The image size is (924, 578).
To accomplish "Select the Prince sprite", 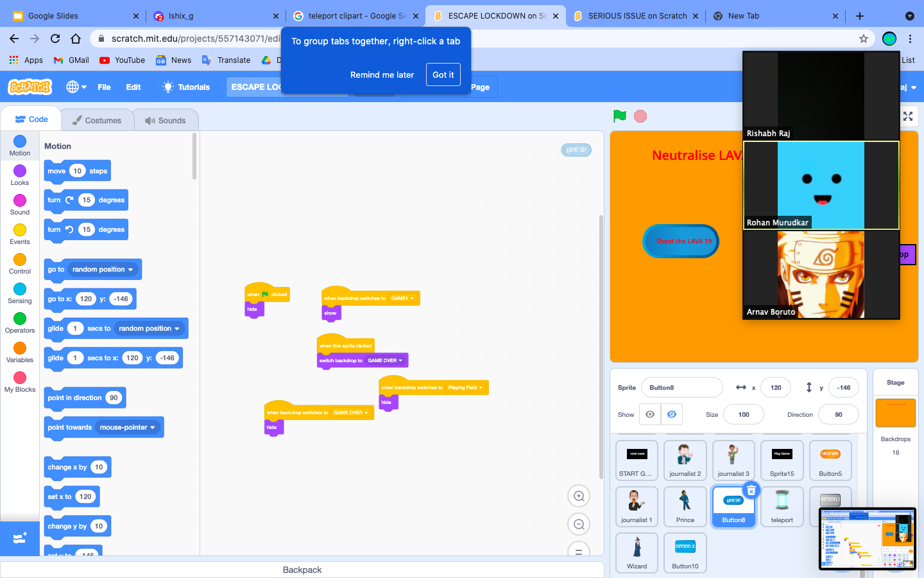I will (x=685, y=506).
